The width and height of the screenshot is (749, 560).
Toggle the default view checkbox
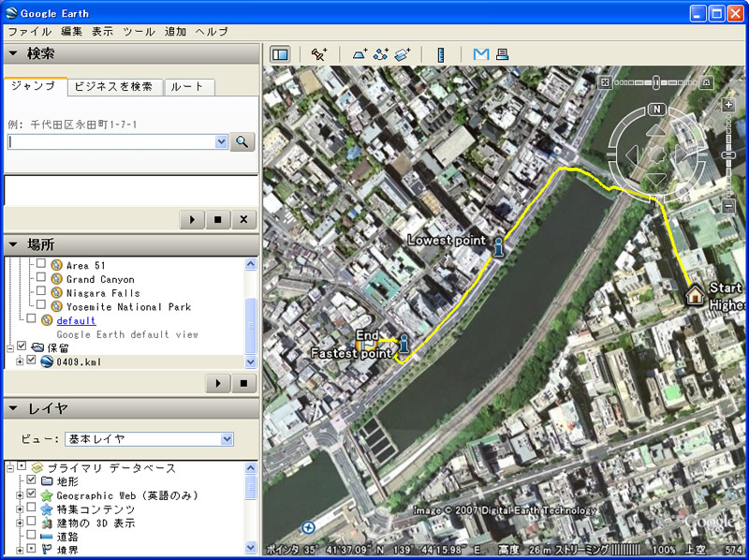click(31, 318)
